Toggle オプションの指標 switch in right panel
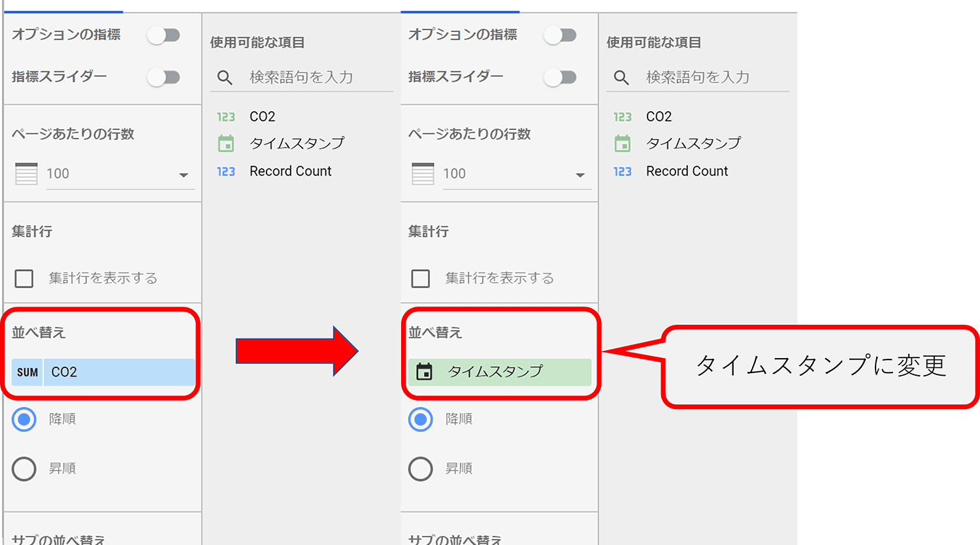This screenshot has height=545, width=980. (560, 35)
